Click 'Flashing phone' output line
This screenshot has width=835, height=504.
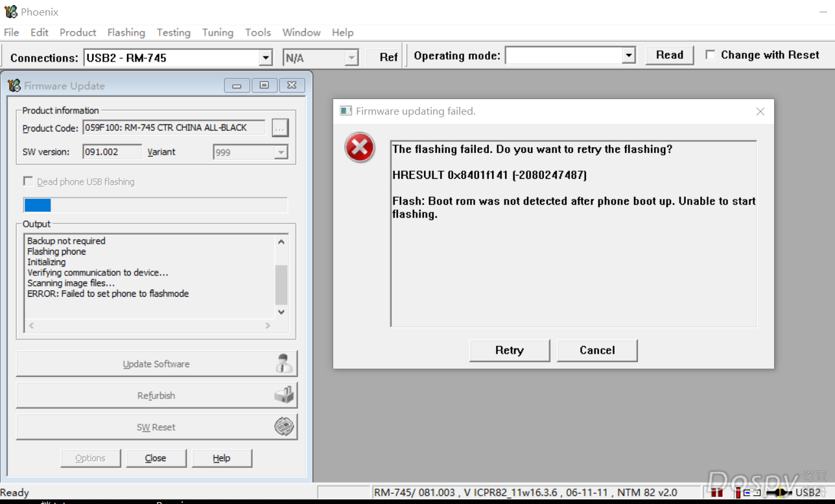coord(56,251)
